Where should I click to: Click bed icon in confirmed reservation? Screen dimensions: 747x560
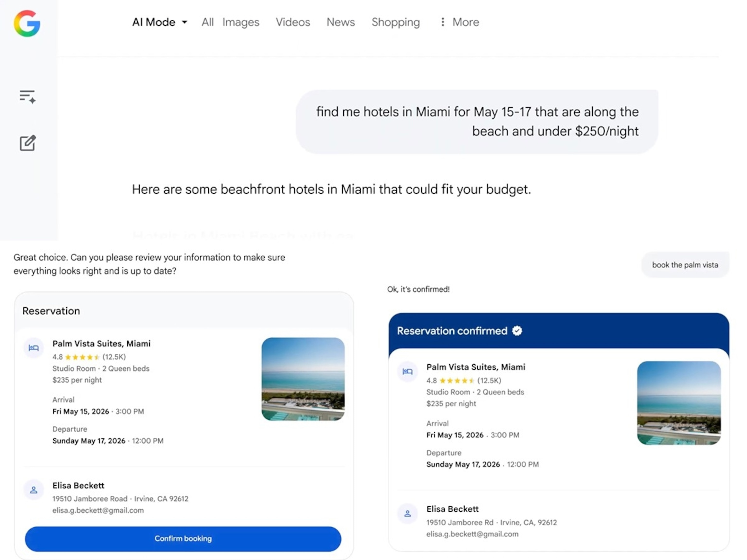(x=407, y=371)
